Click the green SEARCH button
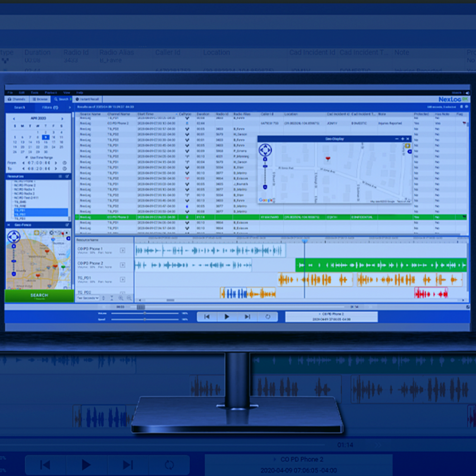Screen dimensions: 476x476 pyautogui.click(x=39, y=296)
